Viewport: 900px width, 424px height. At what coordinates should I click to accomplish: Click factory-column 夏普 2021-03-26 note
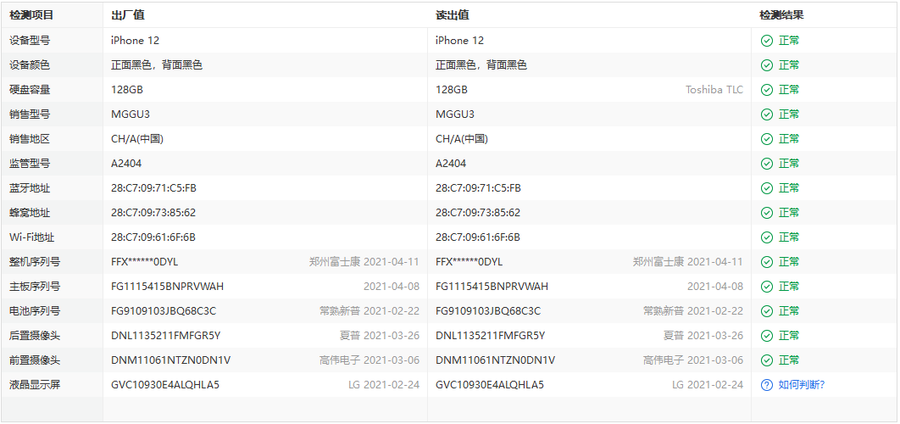pyautogui.click(x=379, y=336)
